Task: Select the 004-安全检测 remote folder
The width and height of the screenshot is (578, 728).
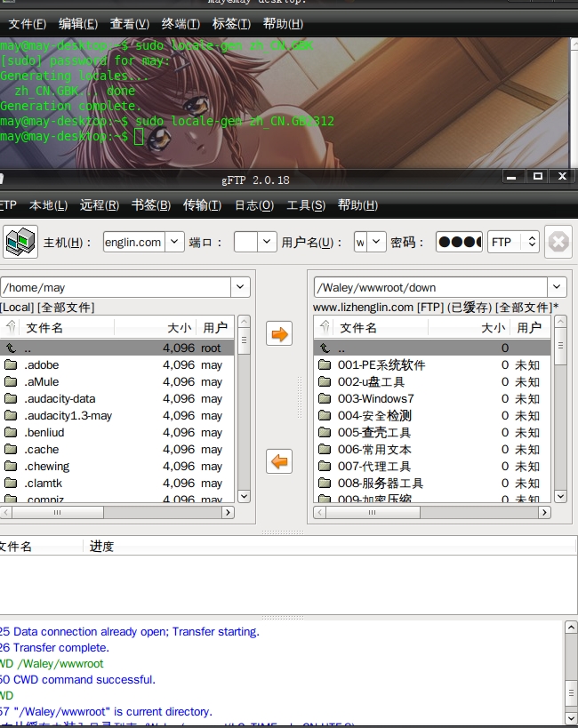Action: tap(432, 415)
